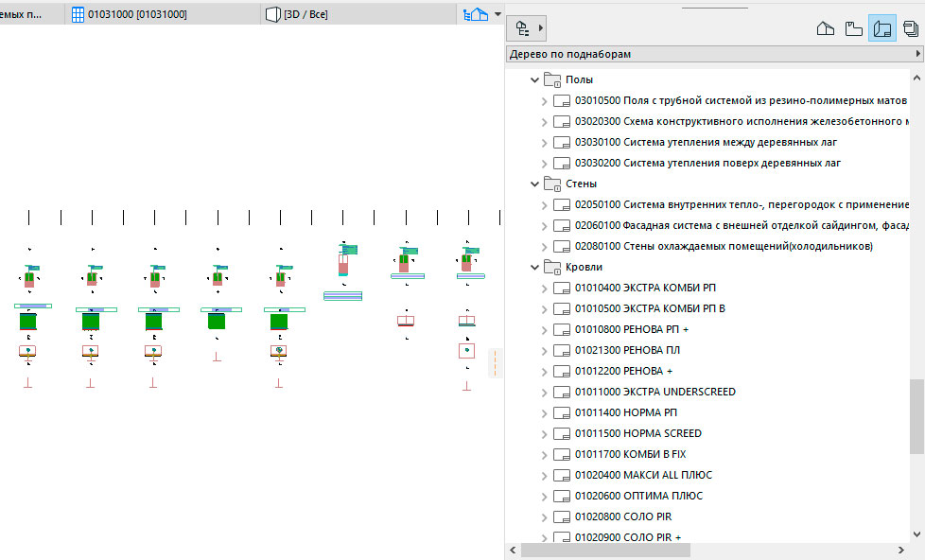Expand layout 01011700 КОМБИ В FIX

click(545, 454)
